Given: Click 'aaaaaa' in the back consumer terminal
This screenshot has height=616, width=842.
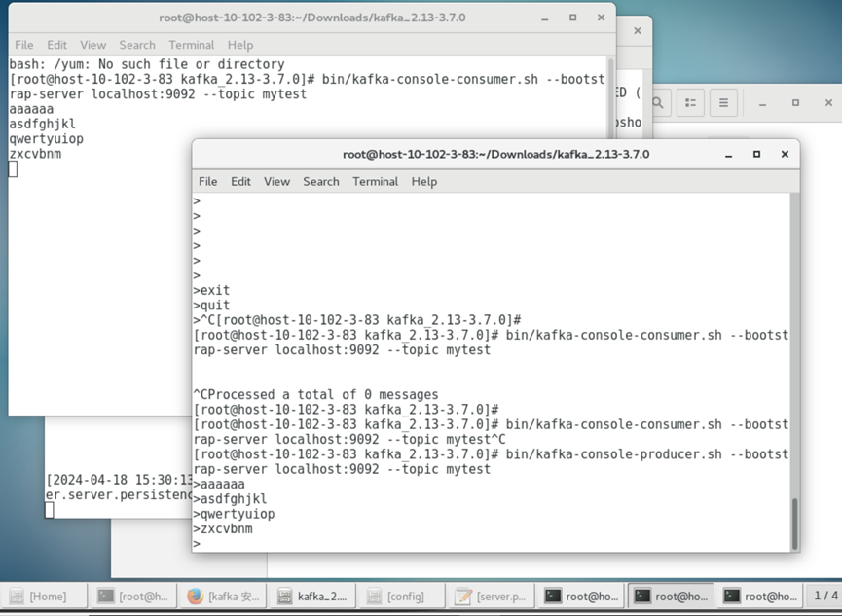Looking at the screenshot, I should click(x=31, y=109).
